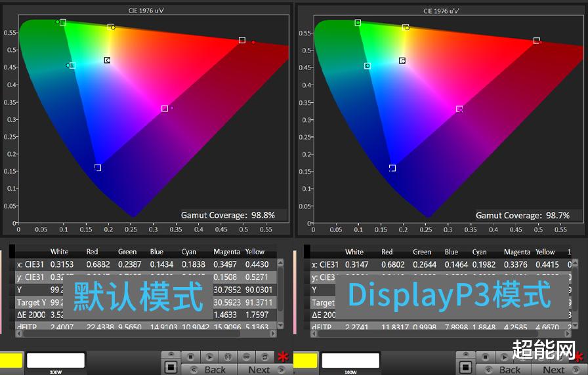Image resolution: width=588 pixels, height=375 pixels.
Task: Click Next in the 默认模式 panel
Action: click(264, 369)
